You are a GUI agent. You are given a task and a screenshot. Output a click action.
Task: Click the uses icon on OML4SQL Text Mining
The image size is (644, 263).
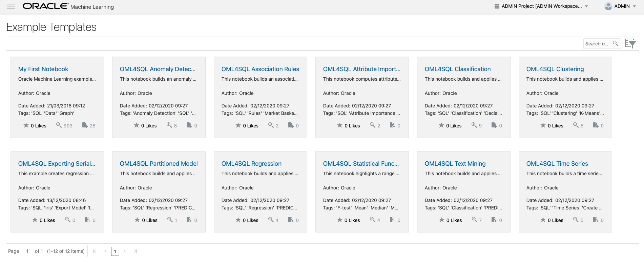point(494,220)
